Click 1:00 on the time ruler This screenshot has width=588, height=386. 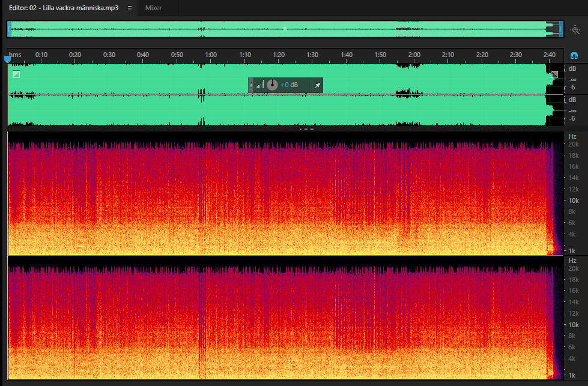coord(211,55)
